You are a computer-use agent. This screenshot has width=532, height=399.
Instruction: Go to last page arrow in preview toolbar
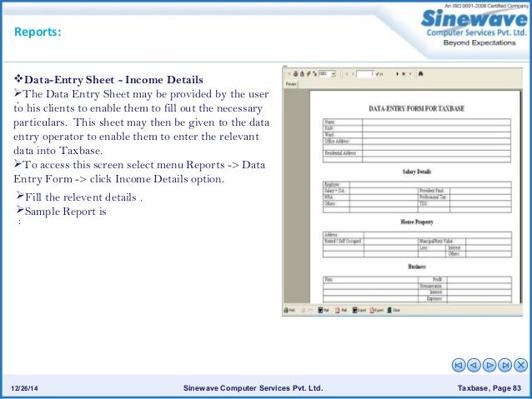[404, 74]
